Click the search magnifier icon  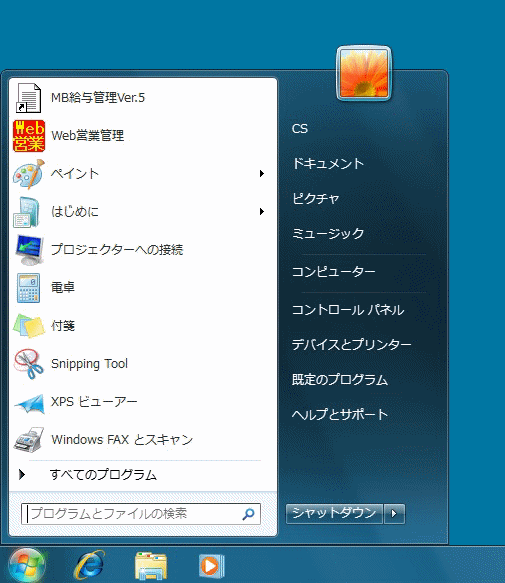click(248, 514)
